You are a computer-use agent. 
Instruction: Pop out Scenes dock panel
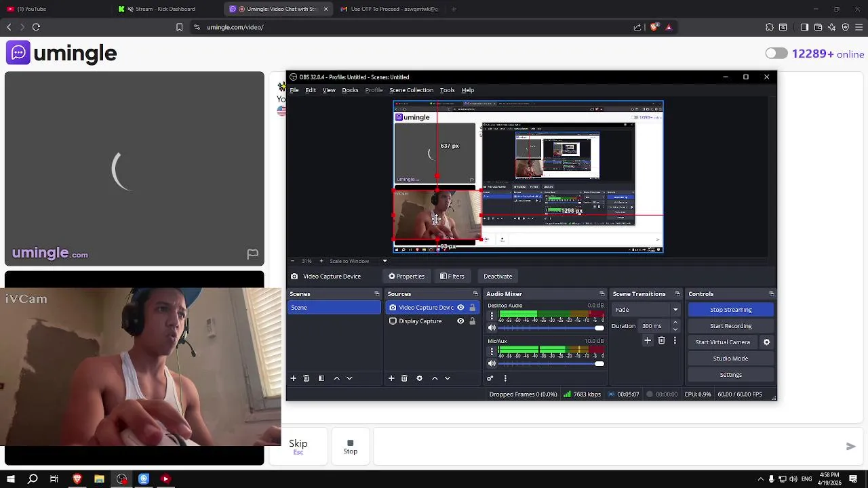[377, 294]
